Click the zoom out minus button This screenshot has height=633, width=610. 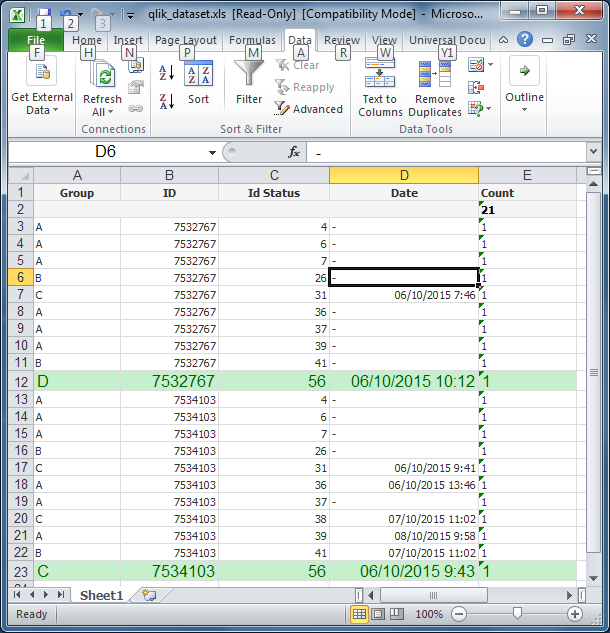459,614
